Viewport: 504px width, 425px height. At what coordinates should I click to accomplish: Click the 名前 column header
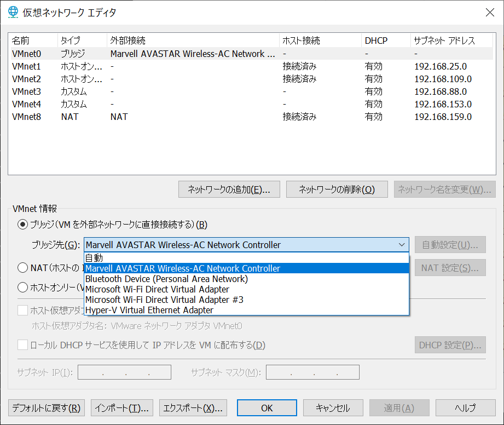click(33, 40)
